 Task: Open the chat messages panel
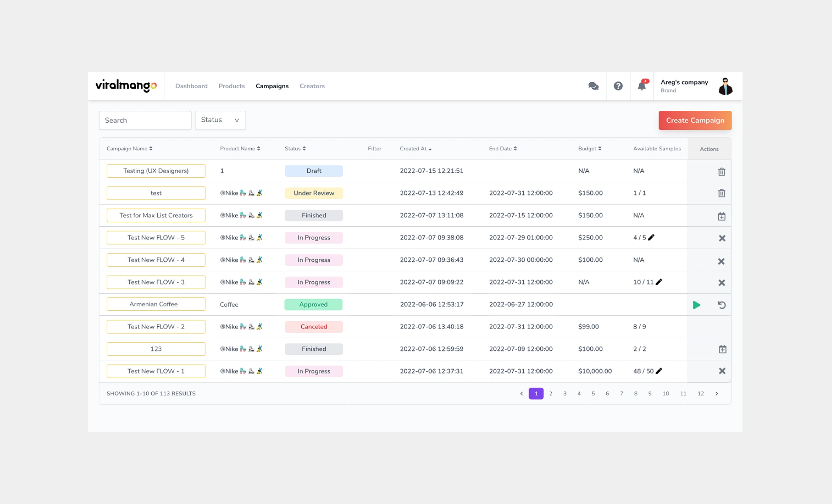[x=593, y=86]
